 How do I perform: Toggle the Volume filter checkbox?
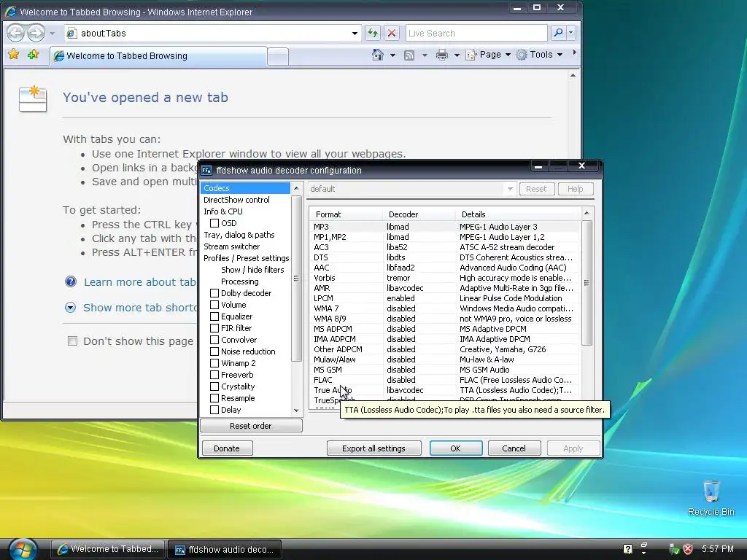(x=214, y=305)
